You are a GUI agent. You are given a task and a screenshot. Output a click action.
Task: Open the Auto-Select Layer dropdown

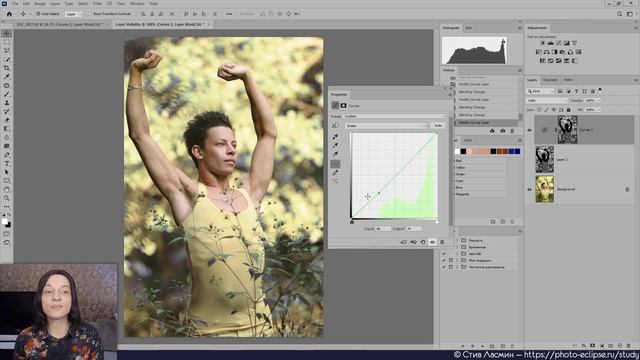(x=73, y=14)
